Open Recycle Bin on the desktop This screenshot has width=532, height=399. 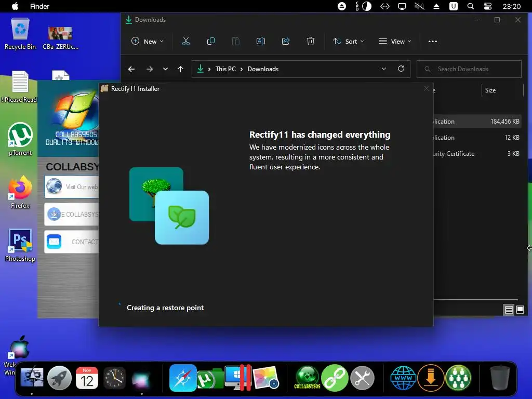(x=20, y=34)
